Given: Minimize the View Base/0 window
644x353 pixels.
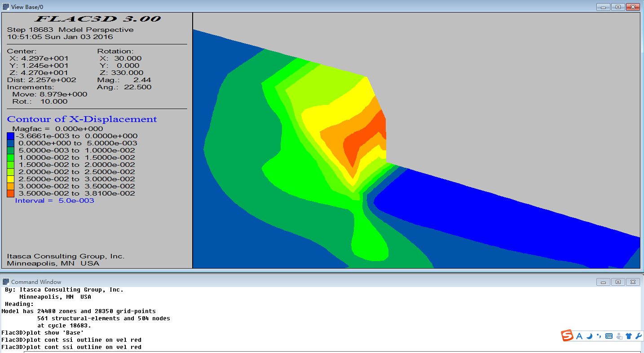Looking at the screenshot, I should [x=603, y=7].
